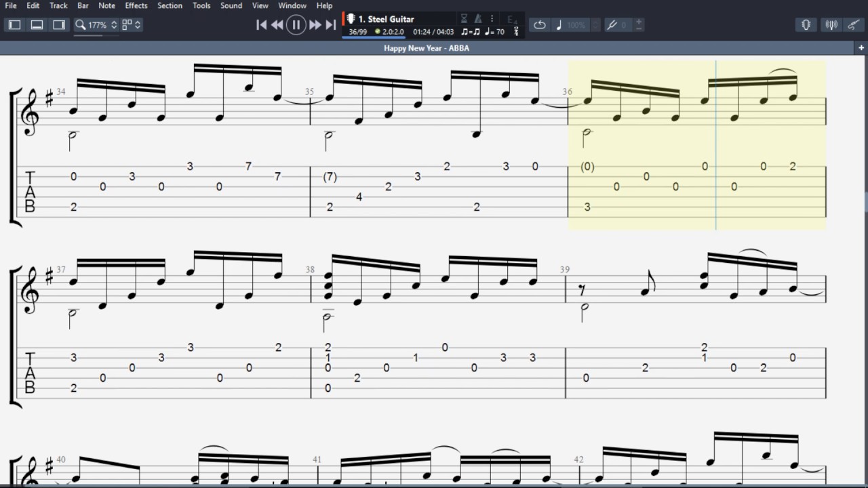This screenshot has width=868, height=488.
Task: Open the line-in guitar cable icon
Action: pyautogui.click(x=854, y=25)
